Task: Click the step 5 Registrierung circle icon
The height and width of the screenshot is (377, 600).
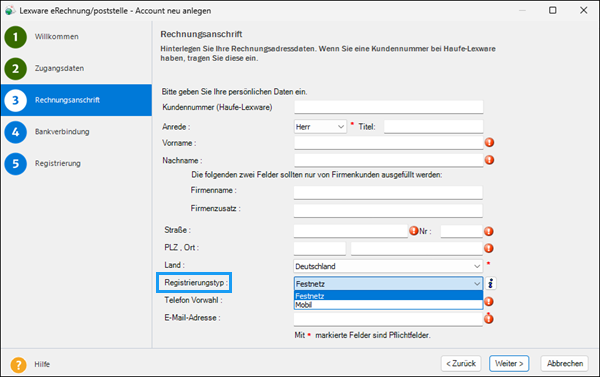Action: click(15, 164)
